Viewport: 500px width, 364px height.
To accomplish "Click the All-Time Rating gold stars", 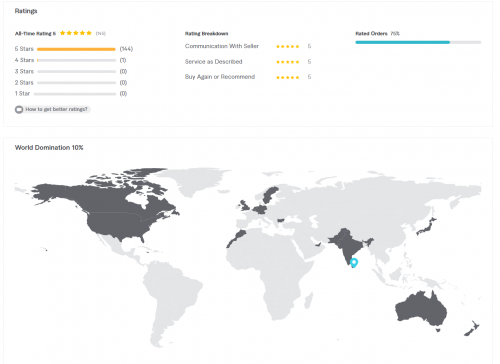I will [x=76, y=33].
